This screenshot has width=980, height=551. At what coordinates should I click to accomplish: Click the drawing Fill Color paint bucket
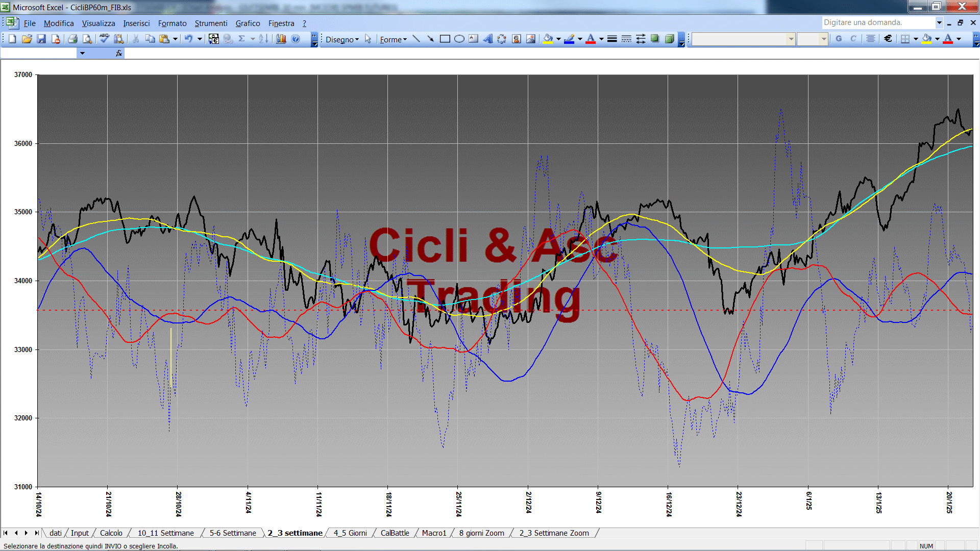pyautogui.click(x=548, y=39)
